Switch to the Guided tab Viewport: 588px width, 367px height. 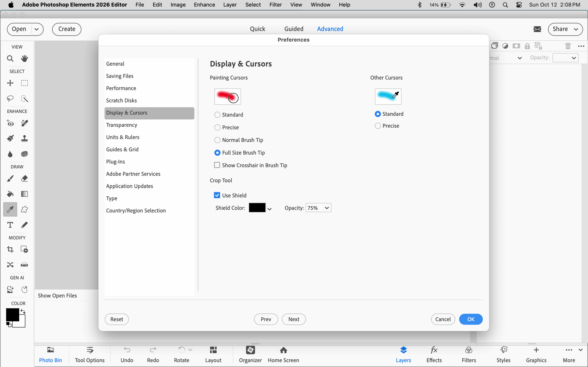tap(294, 29)
